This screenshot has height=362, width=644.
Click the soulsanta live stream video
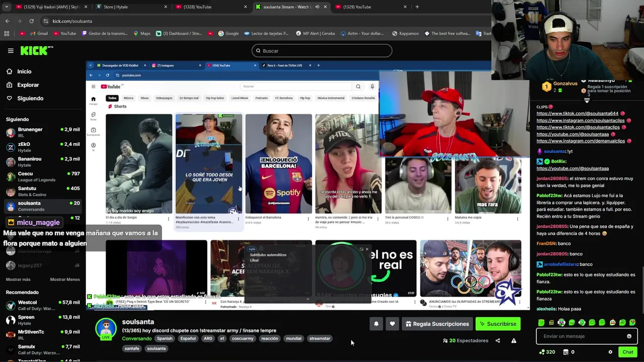[308, 185]
